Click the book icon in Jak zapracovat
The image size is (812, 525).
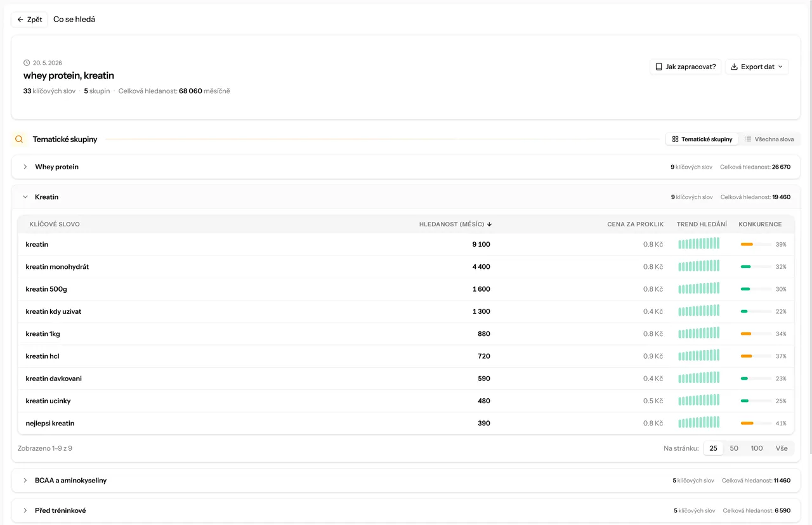pyautogui.click(x=658, y=67)
